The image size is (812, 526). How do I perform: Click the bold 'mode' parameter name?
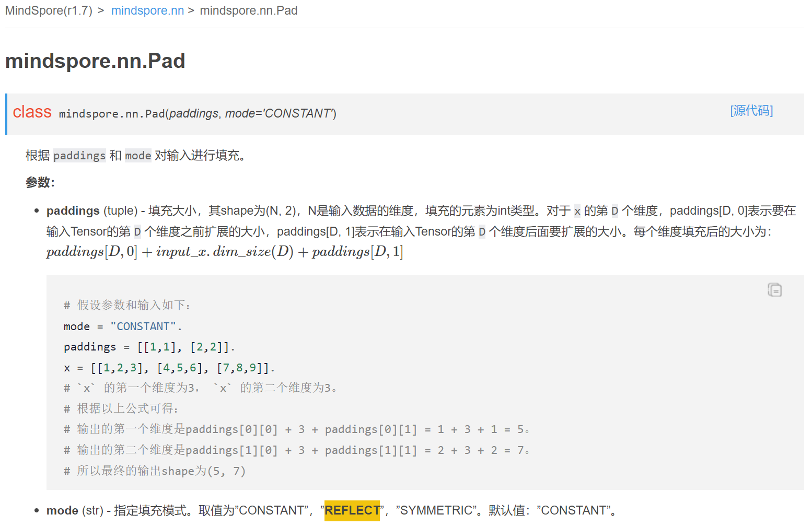point(62,510)
